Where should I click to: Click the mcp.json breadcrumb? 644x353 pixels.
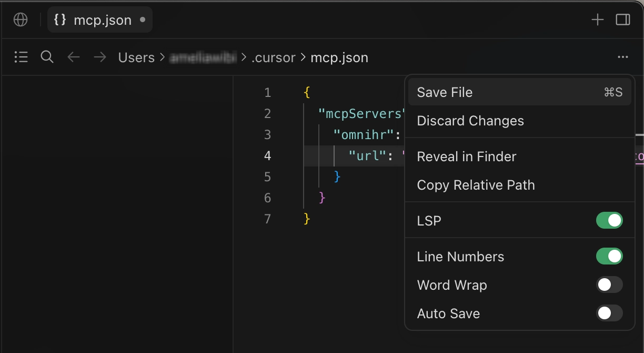[x=339, y=57]
